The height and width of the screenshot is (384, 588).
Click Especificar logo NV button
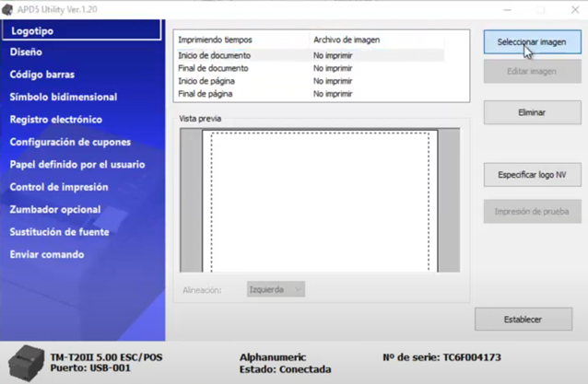(532, 175)
